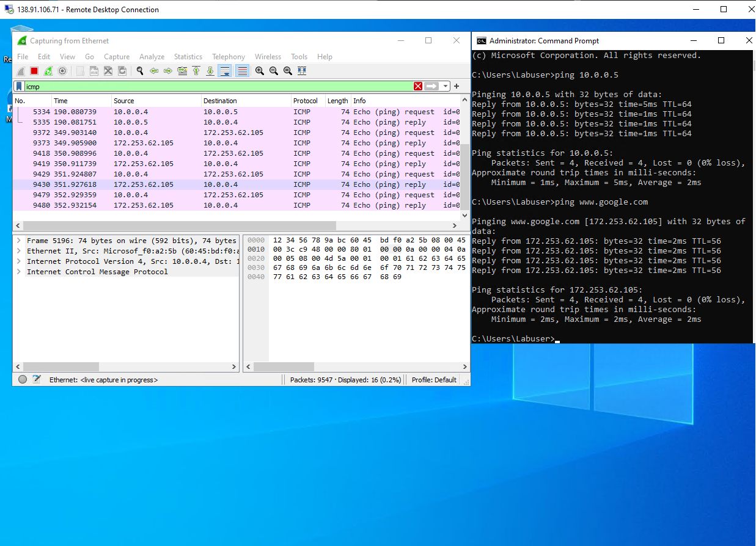Restart the current capture
This screenshot has width=756, height=546.
48,70
